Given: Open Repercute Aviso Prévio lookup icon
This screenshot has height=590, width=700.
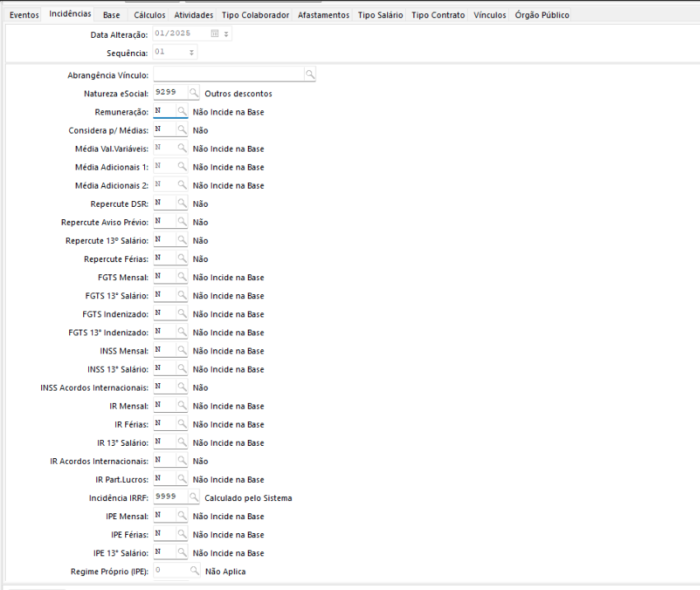Looking at the screenshot, I should 182,221.
